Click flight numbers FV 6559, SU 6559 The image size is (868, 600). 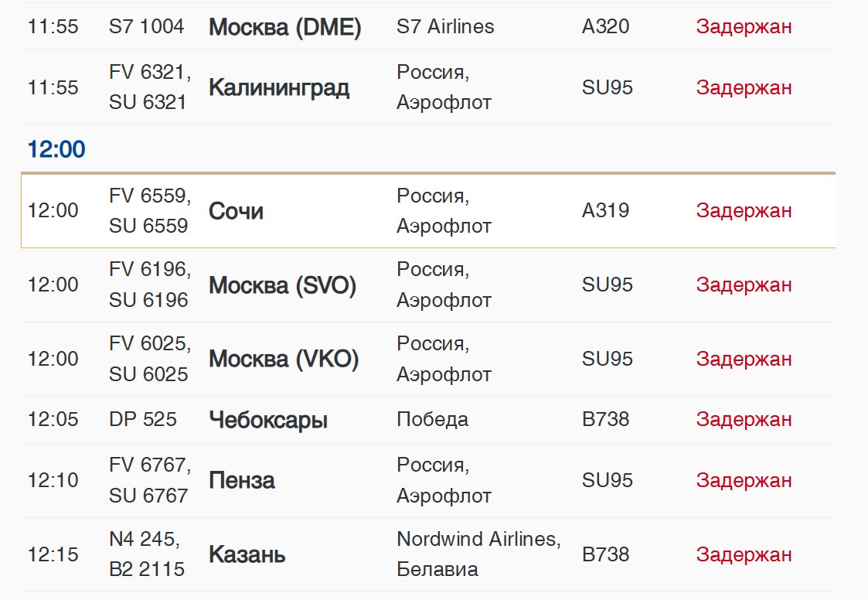[150, 210]
